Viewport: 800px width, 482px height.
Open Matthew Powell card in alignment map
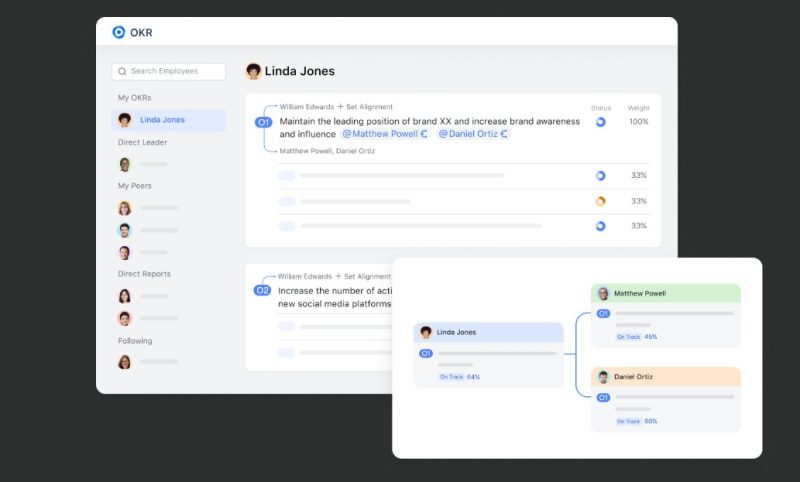[x=666, y=316]
